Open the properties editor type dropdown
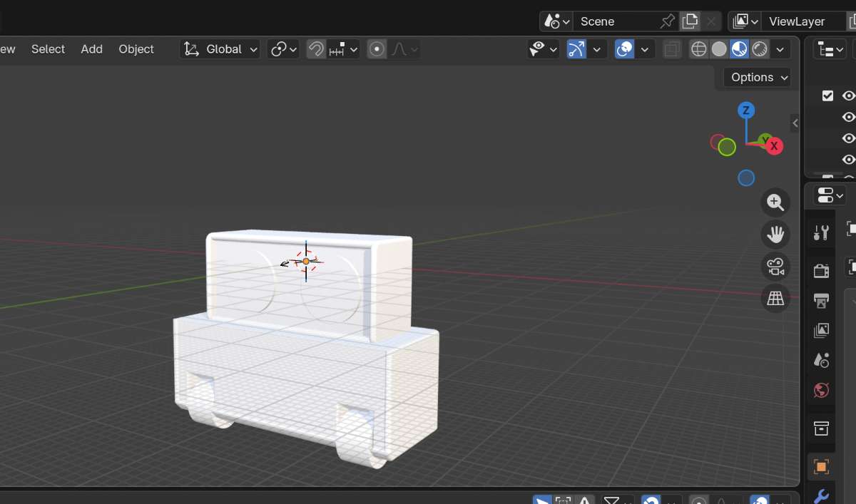The image size is (856, 504). click(831, 195)
